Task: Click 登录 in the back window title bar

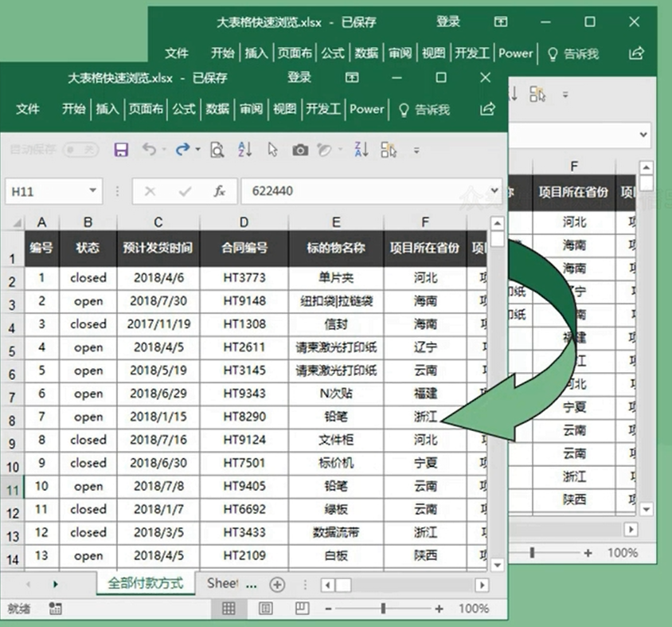Action: 448,22
